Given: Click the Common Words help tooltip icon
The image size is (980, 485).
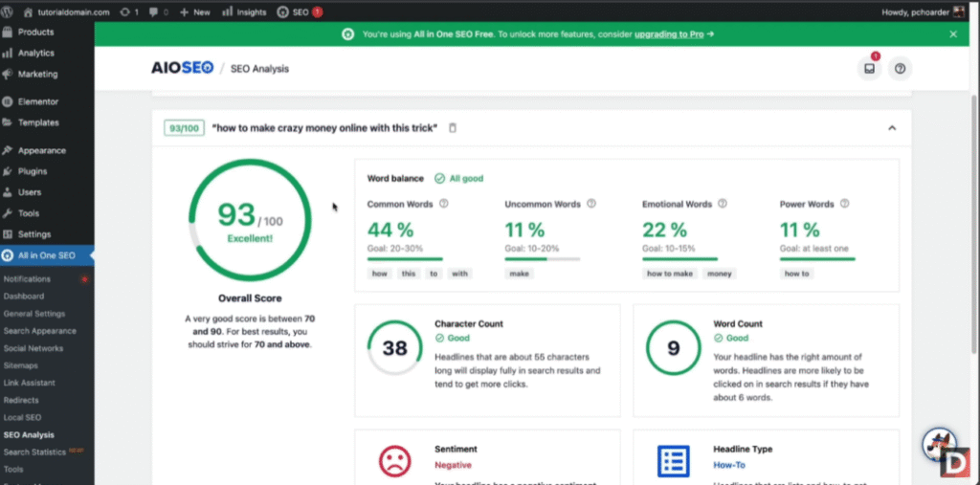Looking at the screenshot, I should tap(444, 204).
